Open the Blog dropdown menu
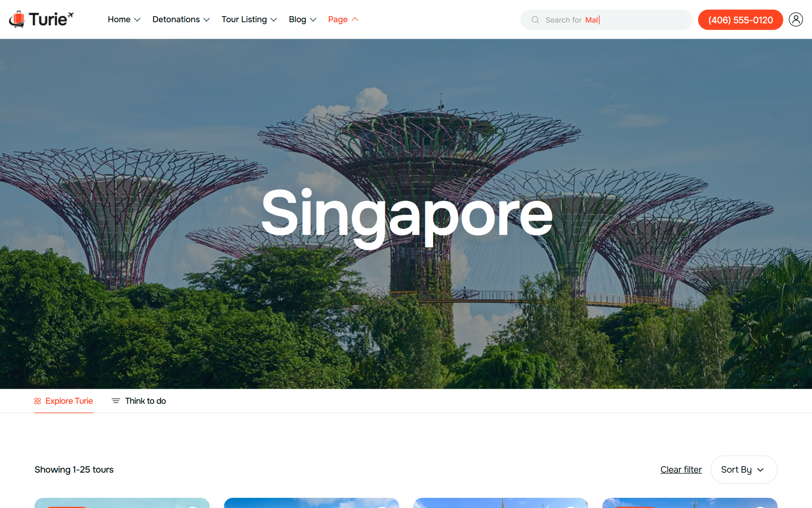The height and width of the screenshot is (508, 812). (303, 20)
